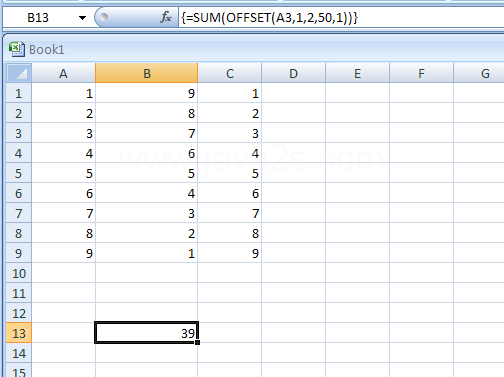Image resolution: width=504 pixels, height=377 pixels.
Task: Select row 6 header
Action: [19, 193]
